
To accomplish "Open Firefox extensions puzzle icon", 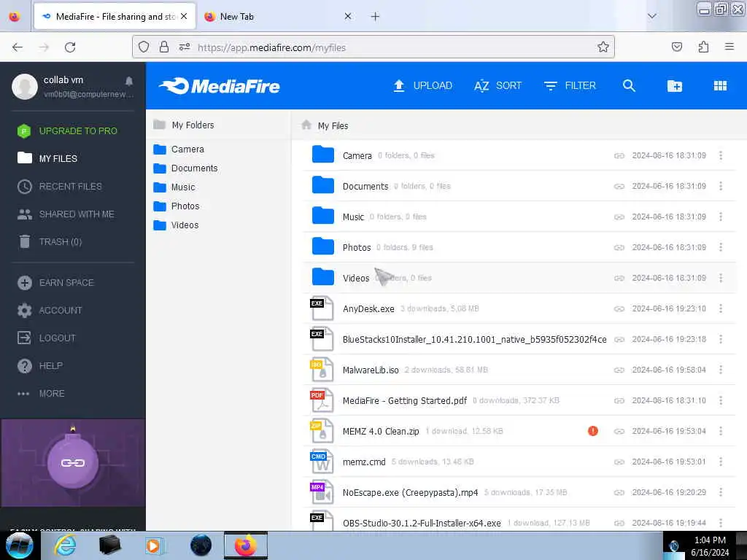I will [x=703, y=47].
